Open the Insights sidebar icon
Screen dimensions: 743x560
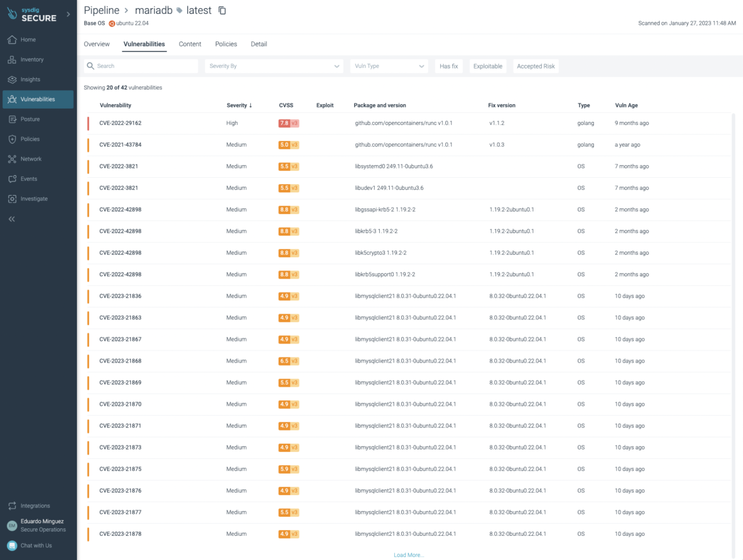click(x=12, y=79)
